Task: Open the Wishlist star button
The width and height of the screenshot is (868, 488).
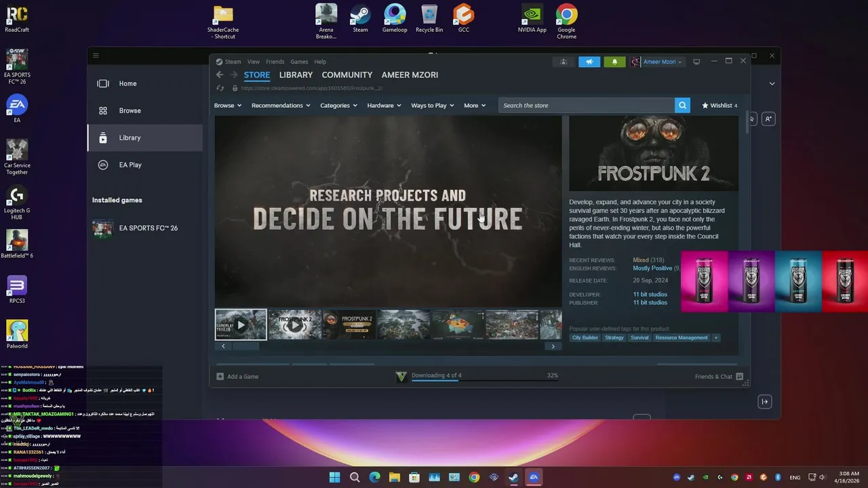Action: pyautogui.click(x=719, y=105)
